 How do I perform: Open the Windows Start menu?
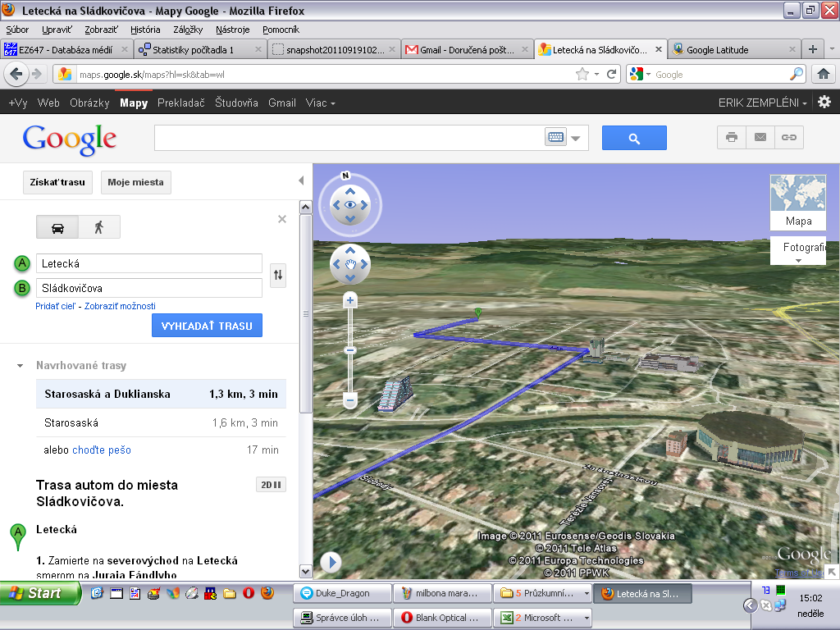[x=40, y=593]
